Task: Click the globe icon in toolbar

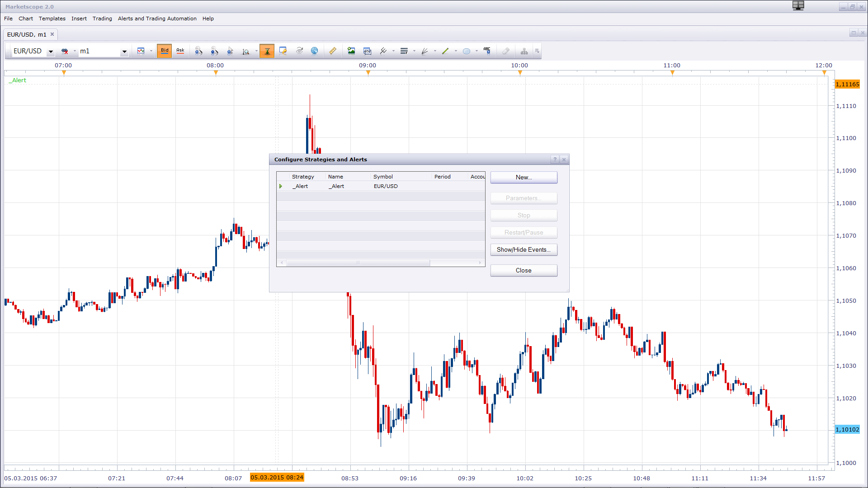Action: tap(315, 51)
